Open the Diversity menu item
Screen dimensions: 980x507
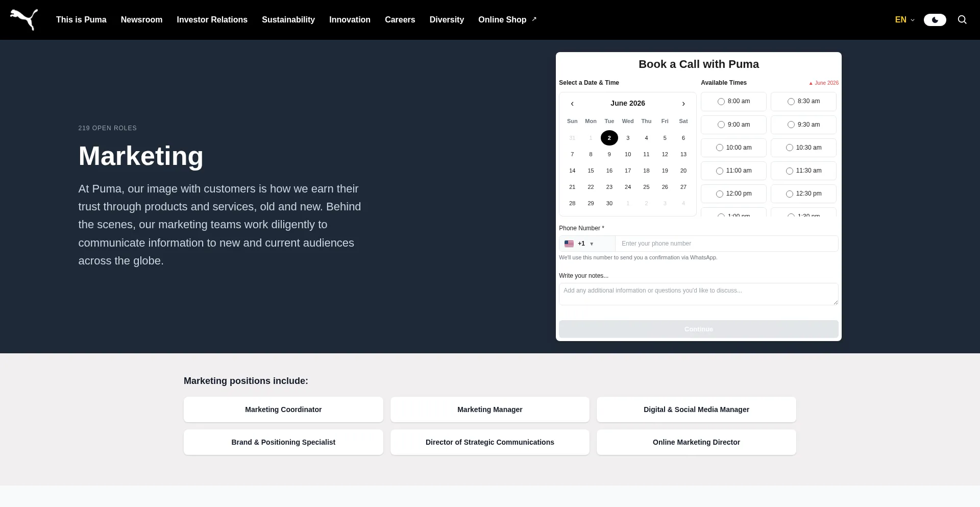(x=447, y=20)
